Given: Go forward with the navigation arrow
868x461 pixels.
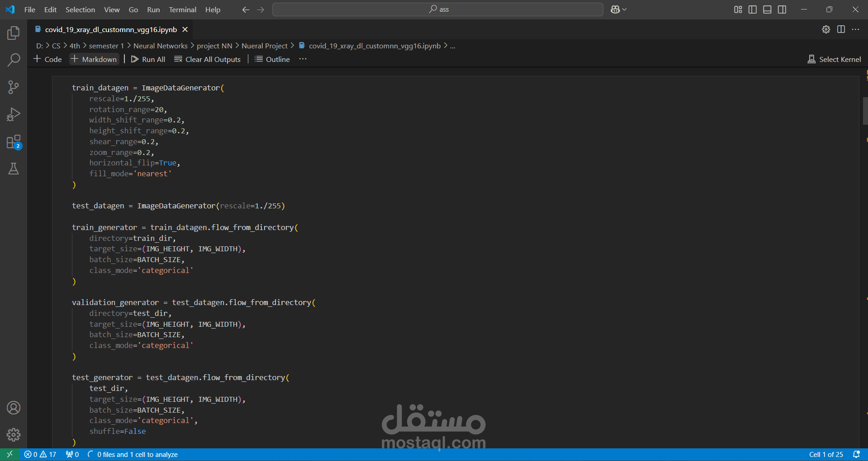Looking at the screenshot, I should (x=261, y=9).
